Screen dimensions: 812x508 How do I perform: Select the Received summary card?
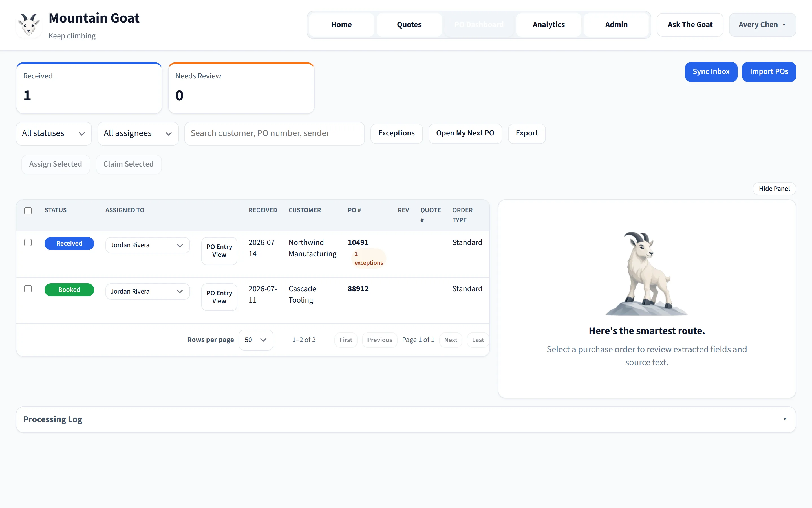pyautogui.click(x=89, y=88)
